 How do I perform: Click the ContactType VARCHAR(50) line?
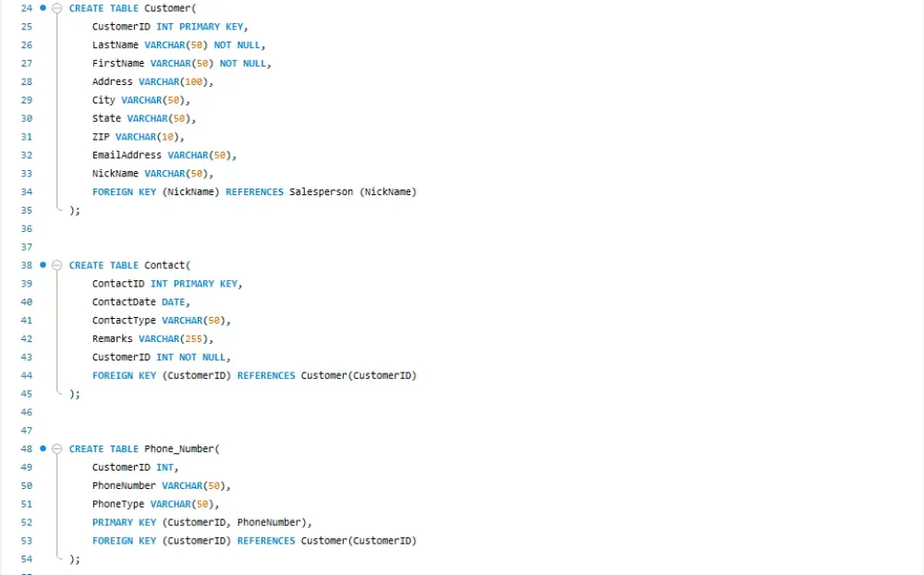tap(161, 320)
